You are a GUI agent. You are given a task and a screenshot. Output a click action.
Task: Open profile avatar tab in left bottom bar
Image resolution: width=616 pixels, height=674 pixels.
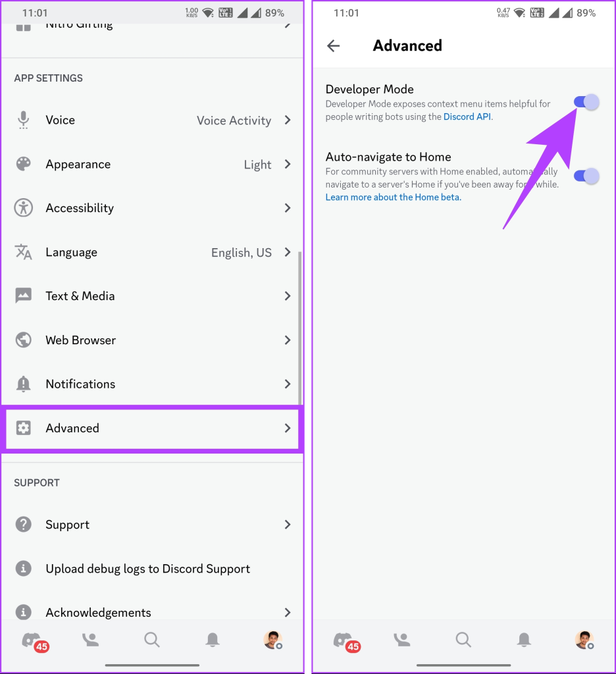tap(273, 640)
